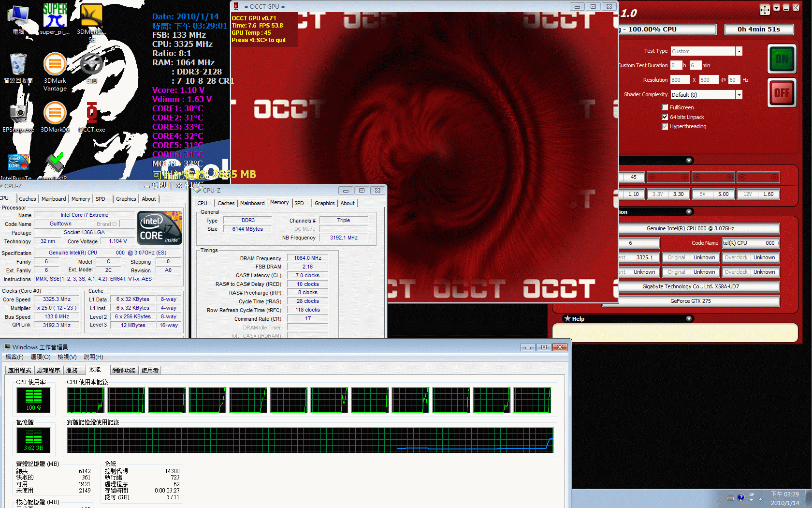812x508 pixels.
Task: Launch the ET6 steering wheel shortcut
Action: click(92, 68)
